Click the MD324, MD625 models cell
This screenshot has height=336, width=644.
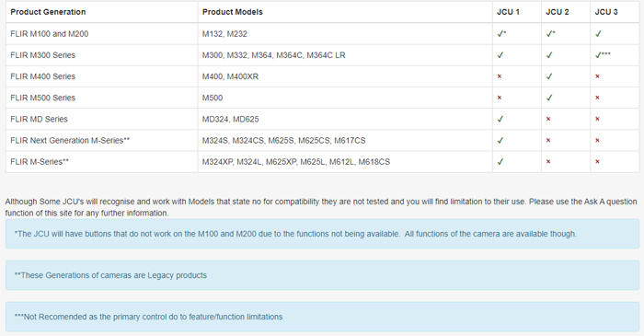(x=345, y=119)
